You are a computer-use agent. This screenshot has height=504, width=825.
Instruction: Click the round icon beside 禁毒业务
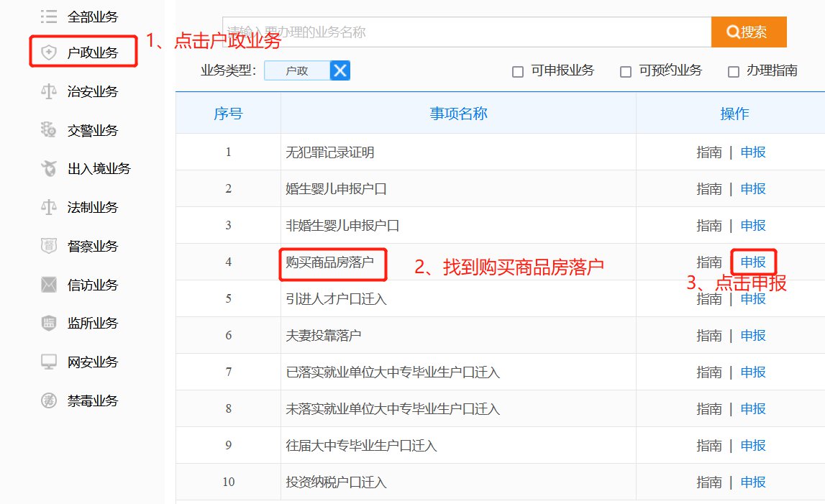click(49, 400)
